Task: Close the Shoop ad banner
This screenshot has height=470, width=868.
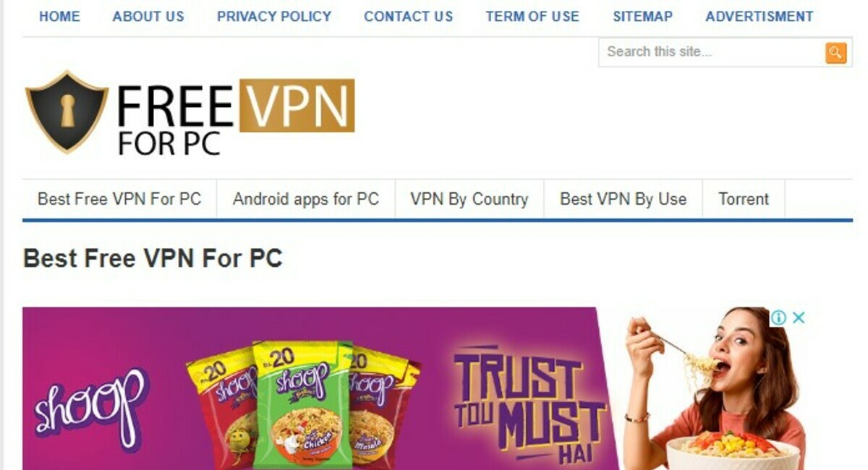Action: [799, 317]
